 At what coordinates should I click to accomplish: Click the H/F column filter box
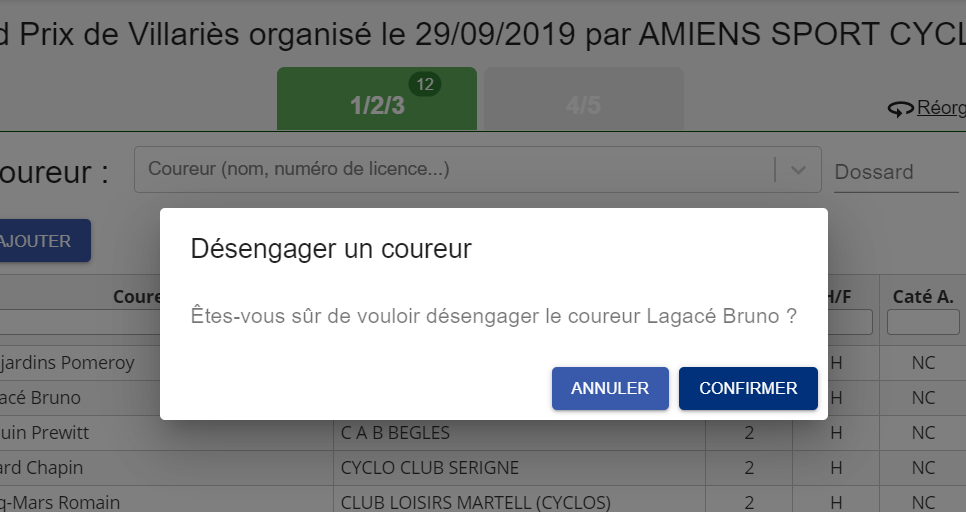pyautogui.click(x=850, y=322)
